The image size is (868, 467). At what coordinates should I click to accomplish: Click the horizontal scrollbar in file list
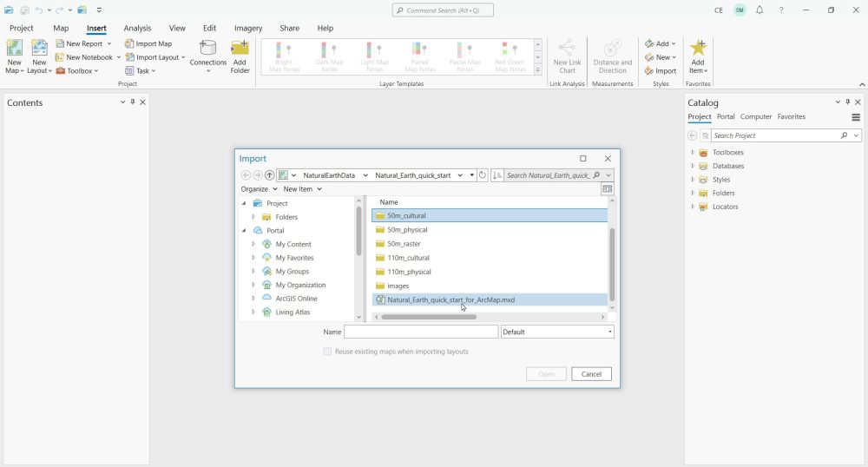coord(429,317)
